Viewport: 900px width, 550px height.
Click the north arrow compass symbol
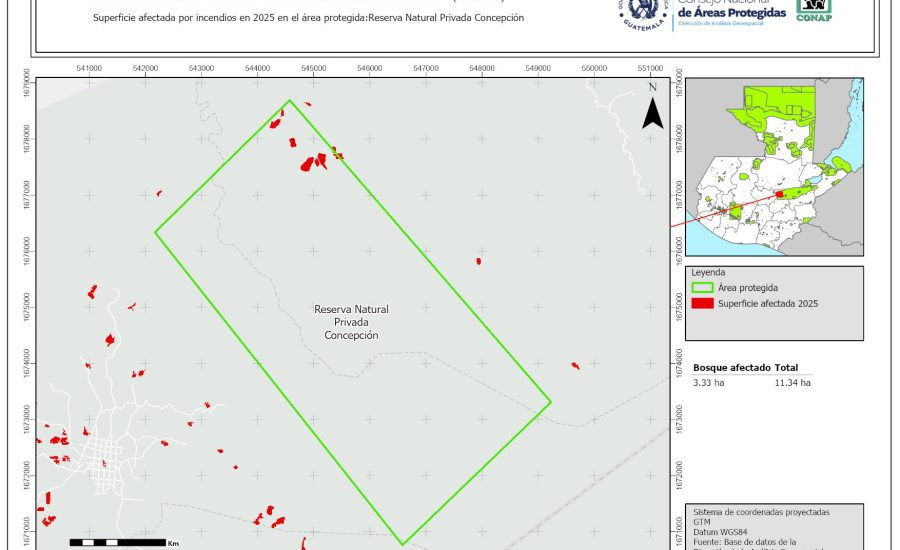652,111
